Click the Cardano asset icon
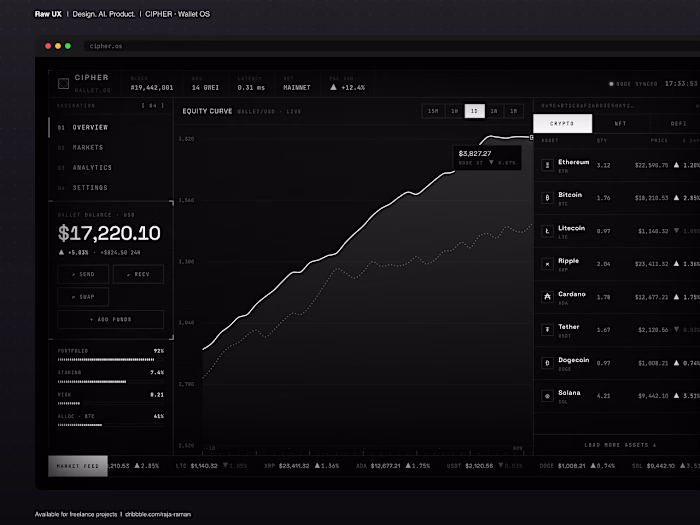The image size is (700, 525). coord(547,297)
